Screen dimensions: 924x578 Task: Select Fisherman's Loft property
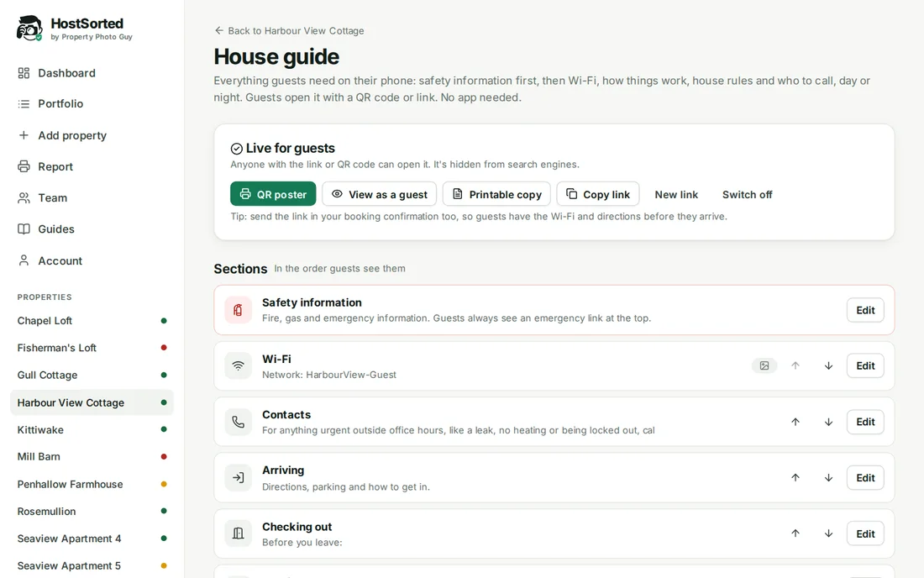pyautogui.click(x=92, y=348)
